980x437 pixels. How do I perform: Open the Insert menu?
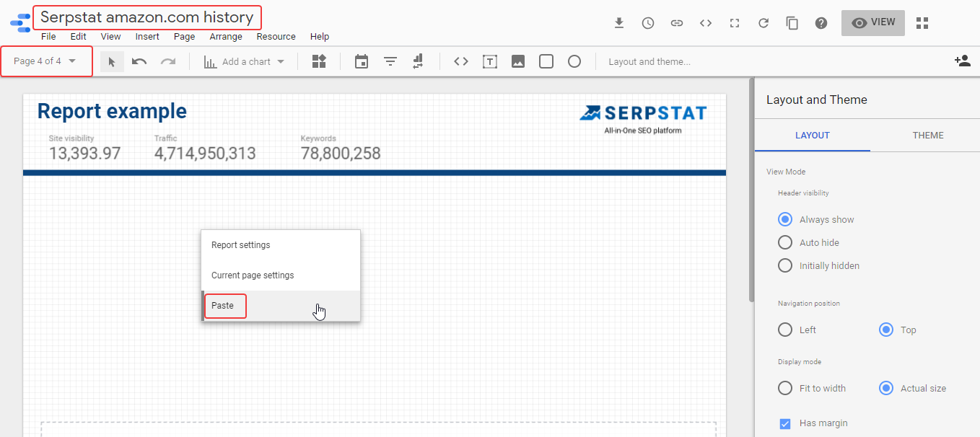point(147,36)
